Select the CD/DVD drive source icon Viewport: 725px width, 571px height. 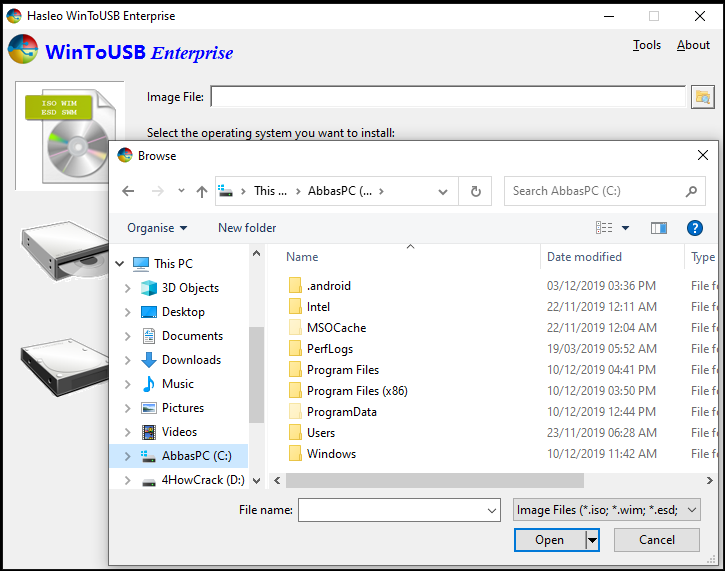pyautogui.click(x=65, y=250)
